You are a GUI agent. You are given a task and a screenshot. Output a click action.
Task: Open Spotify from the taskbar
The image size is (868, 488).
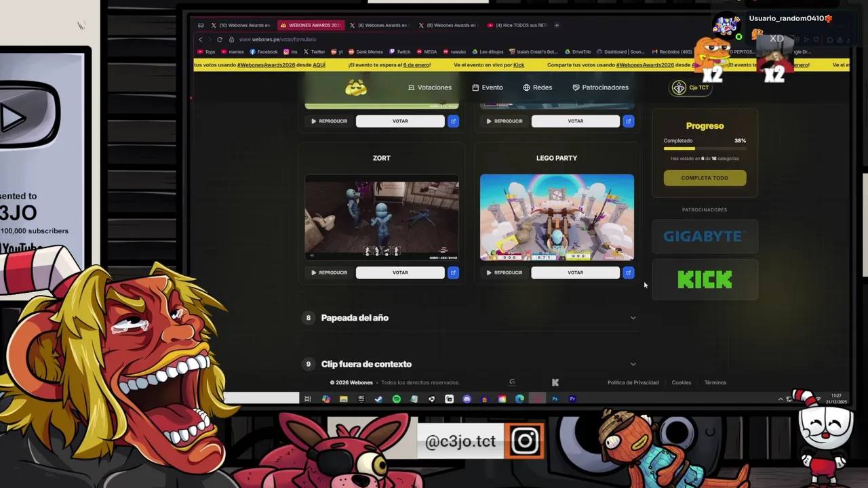(x=397, y=399)
